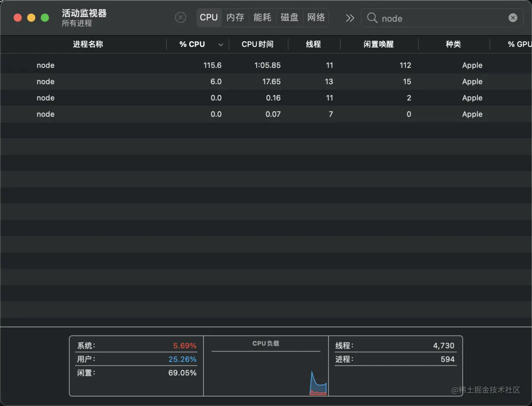Expand the overflow chevron next to 网络
Image resolution: width=532 pixels, height=406 pixels.
(350, 18)
